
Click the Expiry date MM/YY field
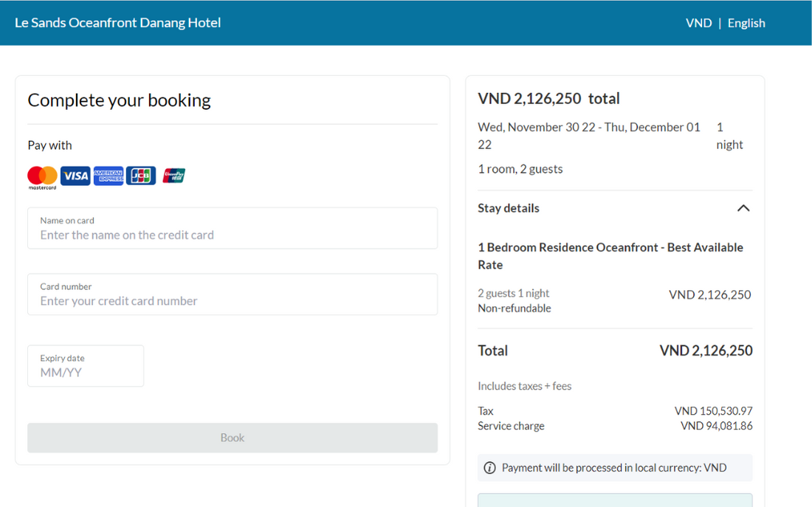(x=86, y=372)
